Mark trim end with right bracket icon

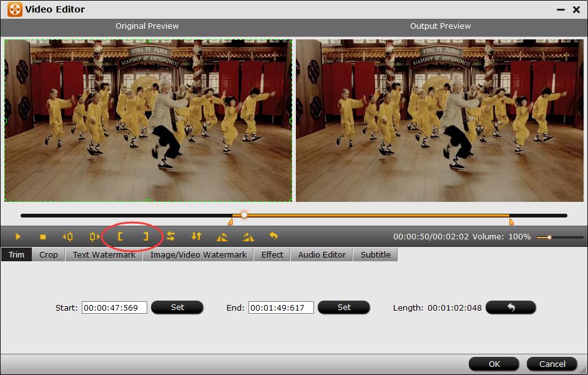[145, 237]
